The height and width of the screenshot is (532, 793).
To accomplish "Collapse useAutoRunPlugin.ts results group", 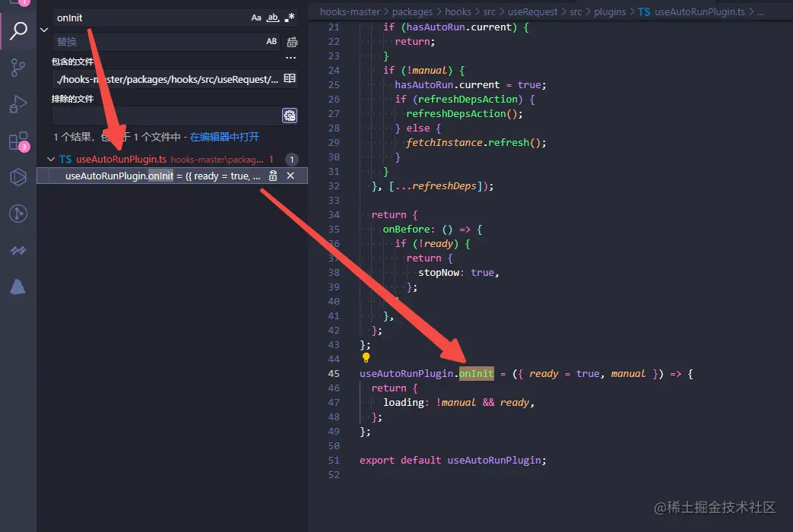I will pos(51,160).
